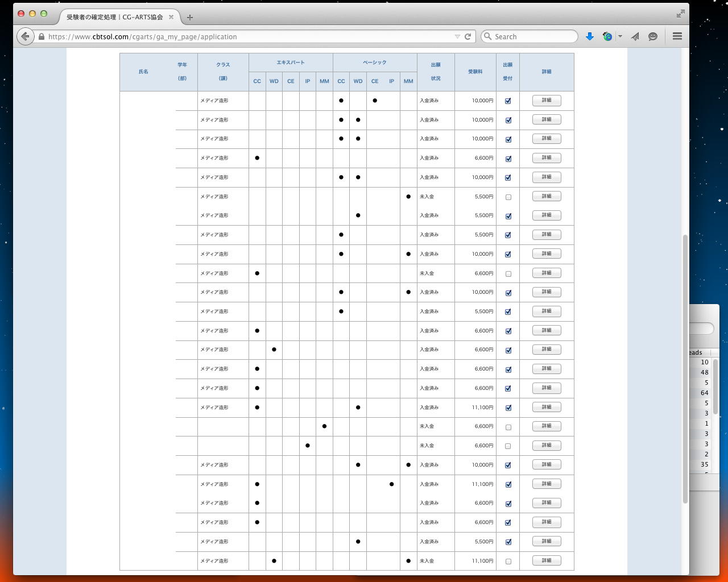Click value 35 in the background window list
Image resolution: width=728 pixels, height=582 pixels.
point(705,464)
